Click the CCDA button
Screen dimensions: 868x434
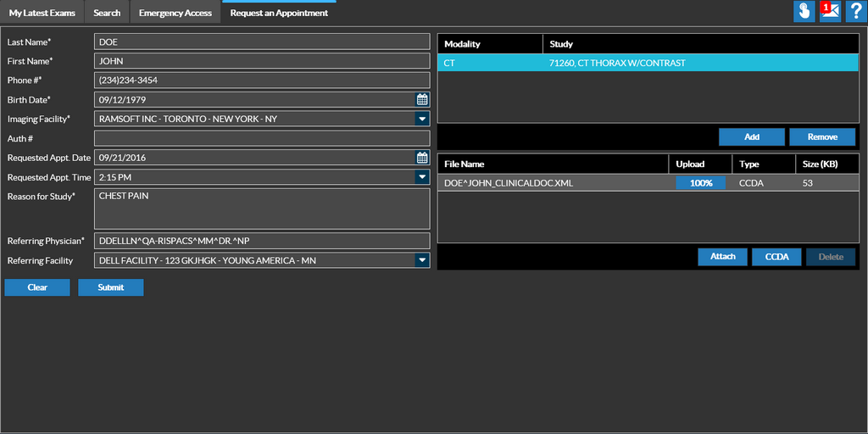[x=776, y=257]
